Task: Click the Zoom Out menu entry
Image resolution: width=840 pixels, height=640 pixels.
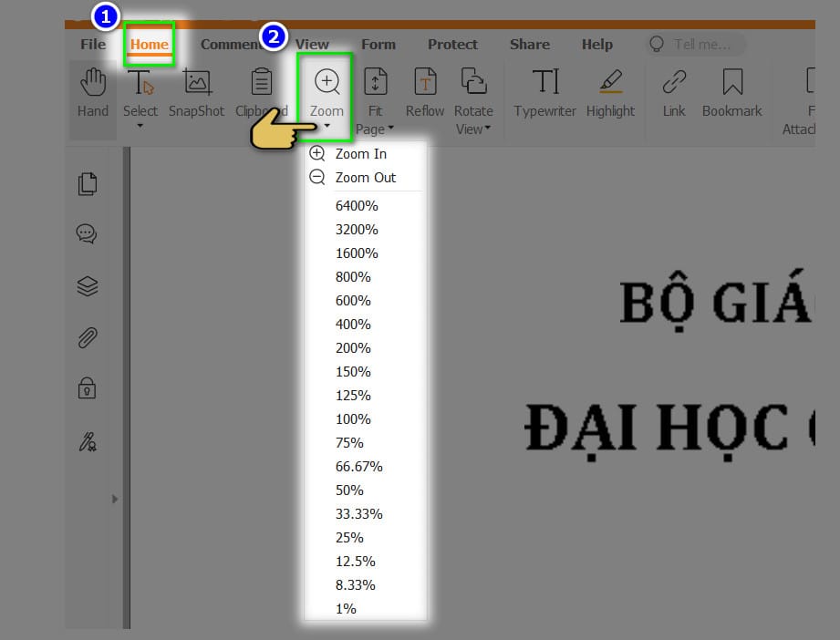Action: coord(366,177)
